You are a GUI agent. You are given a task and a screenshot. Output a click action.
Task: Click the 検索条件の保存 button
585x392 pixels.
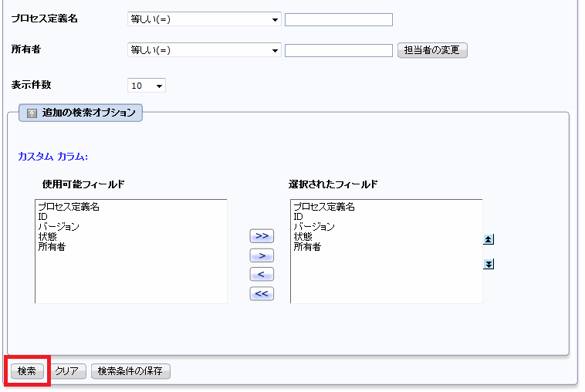pyautogui.click(x=130, y=371)
